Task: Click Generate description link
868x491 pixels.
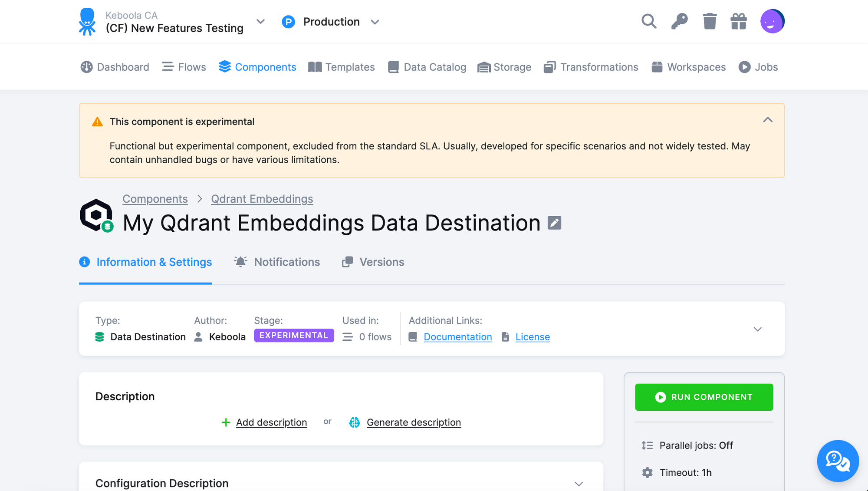Action: [414, 422]
